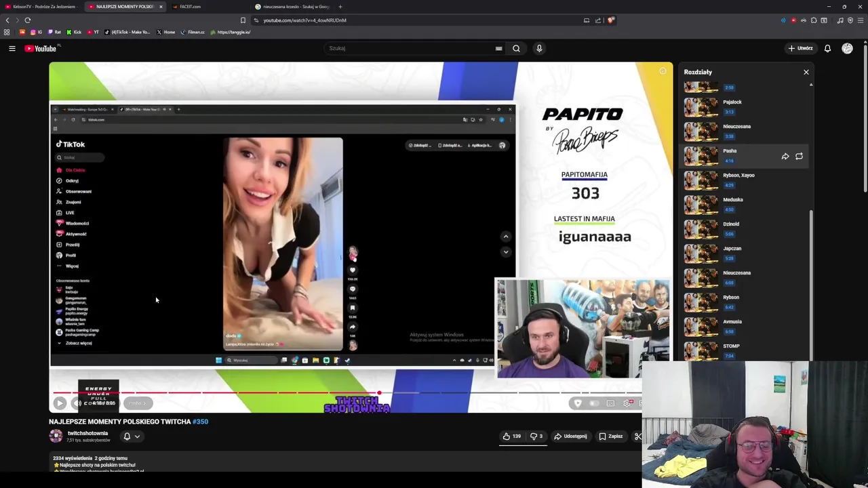Dislike the video with thumbs down
The image size is (868, 488).
[536, 436]
